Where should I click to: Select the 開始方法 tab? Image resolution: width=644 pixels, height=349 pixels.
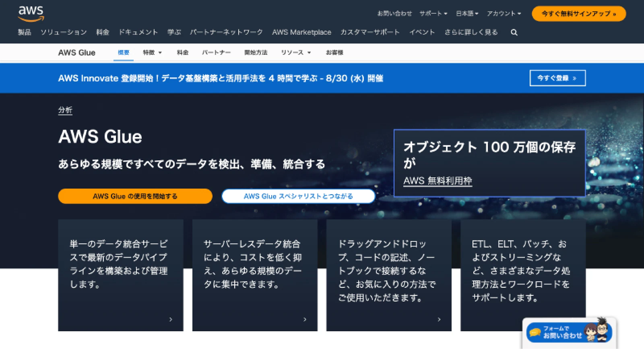pyautogui.click(x=256, y=52)
